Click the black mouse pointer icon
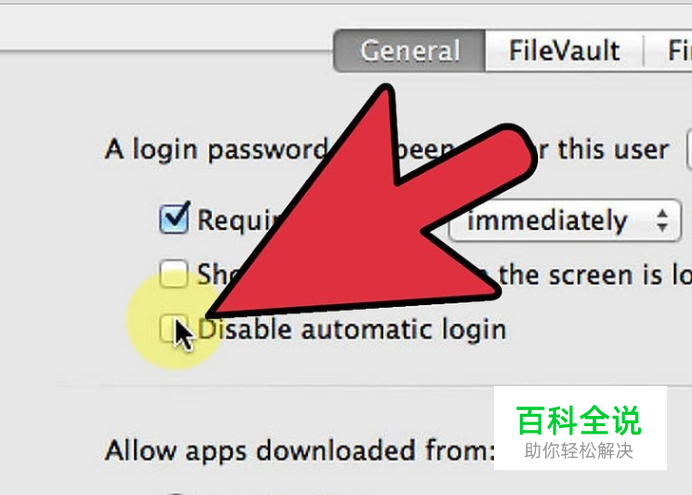The width and height of the screenshot is (692, 495). coord(183,335)
